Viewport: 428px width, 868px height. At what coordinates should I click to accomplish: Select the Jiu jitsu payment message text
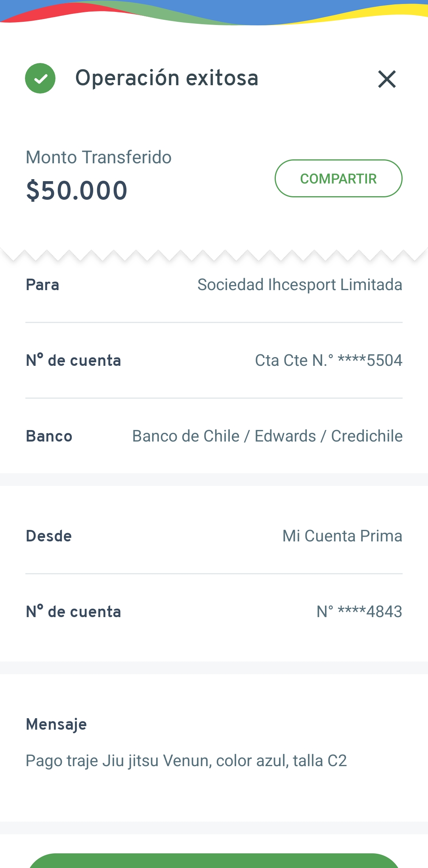pyautogui.click(x=186, y=761)
